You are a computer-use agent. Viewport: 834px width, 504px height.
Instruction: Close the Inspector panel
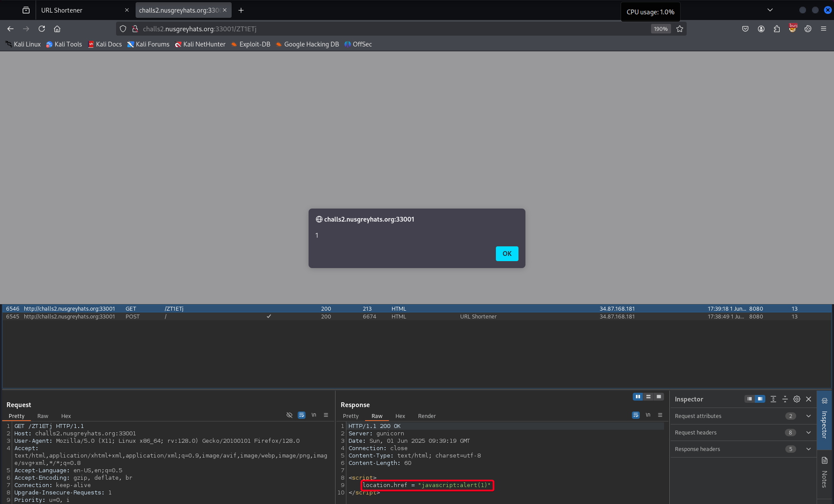pyautogui.click(x=809, y=399)
